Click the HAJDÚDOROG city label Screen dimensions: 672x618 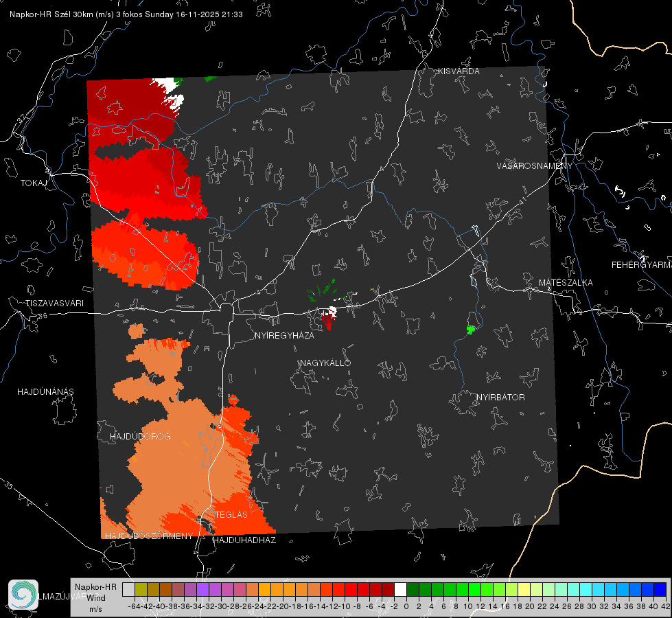[140, 437]
